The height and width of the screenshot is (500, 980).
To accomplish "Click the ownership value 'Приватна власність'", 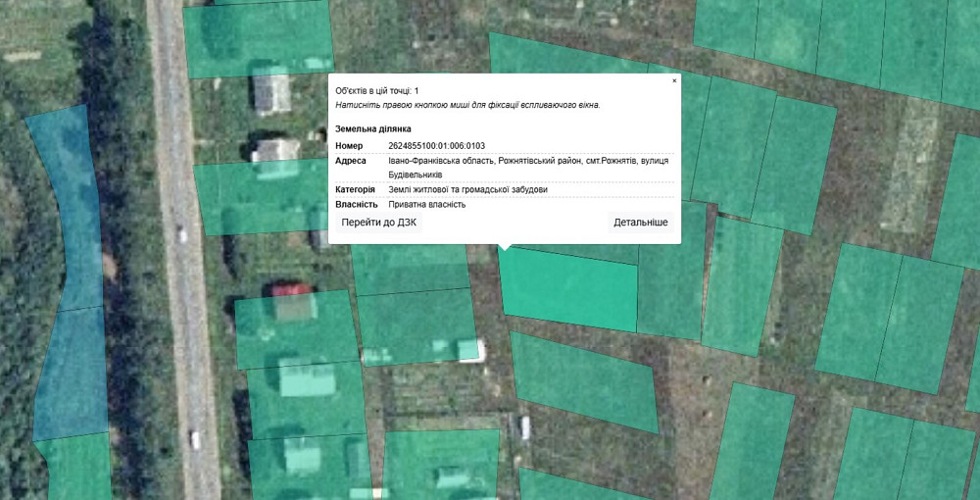I will [x=426, y=204].
